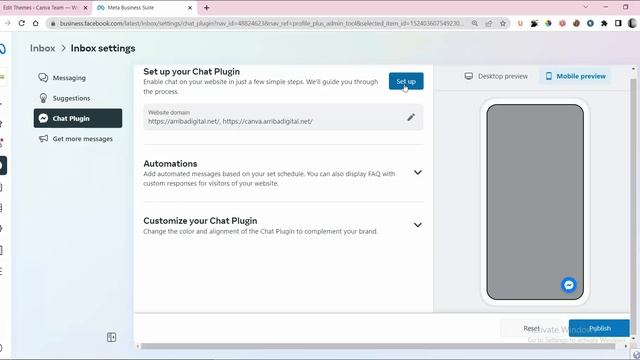The width and height of the screenshot is (640, 360).
Task: Click the browser forward arrow
Action: click(7, 23)
